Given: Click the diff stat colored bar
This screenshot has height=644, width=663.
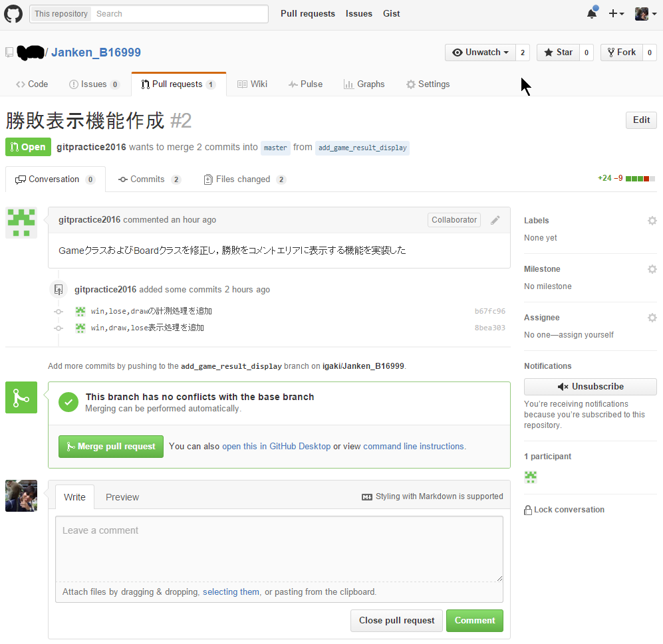Looking at the screenshot, I should point(640,179).
